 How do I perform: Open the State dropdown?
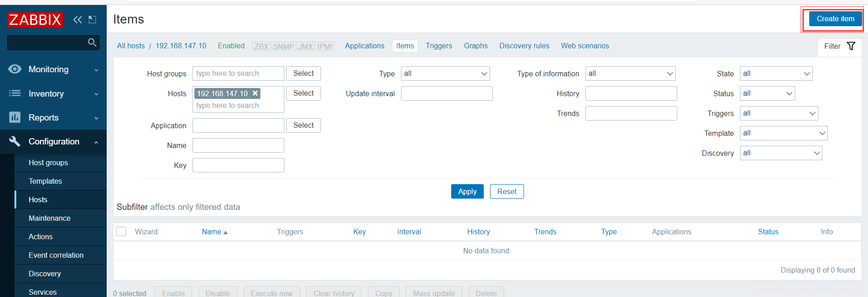coord(776,74)
